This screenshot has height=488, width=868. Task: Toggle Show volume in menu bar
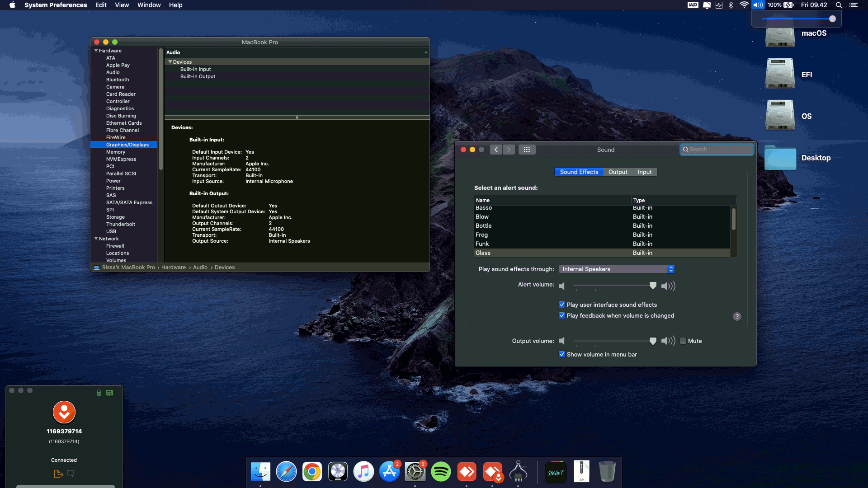562,354
